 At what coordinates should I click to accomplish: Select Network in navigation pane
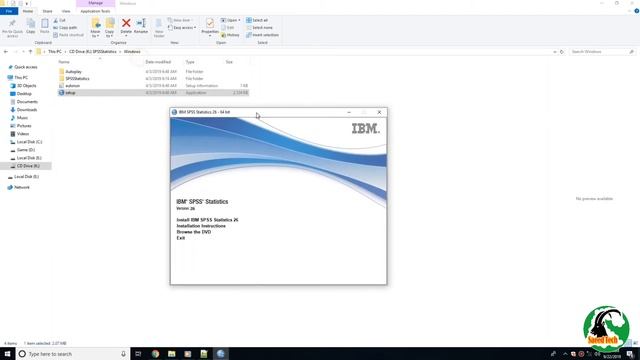(22, 187)
